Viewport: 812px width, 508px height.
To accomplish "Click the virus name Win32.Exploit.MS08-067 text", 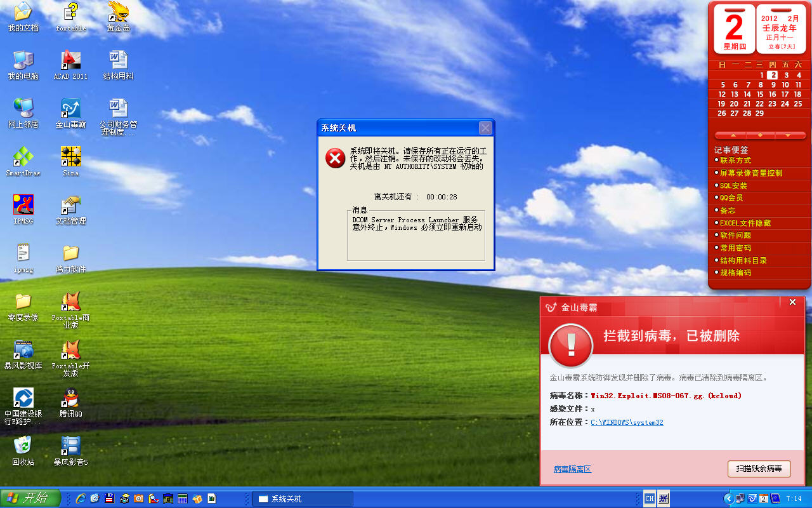I will pos(666,396).
